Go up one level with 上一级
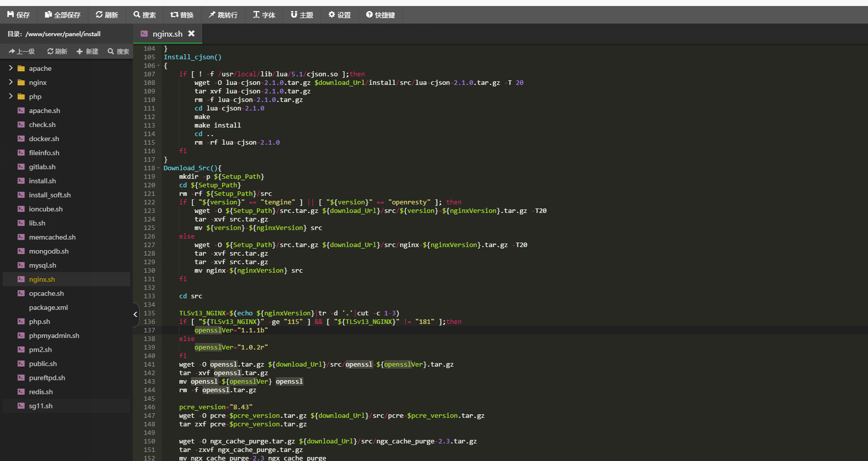Screen dimensions: 868x461 (x=22, y=52)
